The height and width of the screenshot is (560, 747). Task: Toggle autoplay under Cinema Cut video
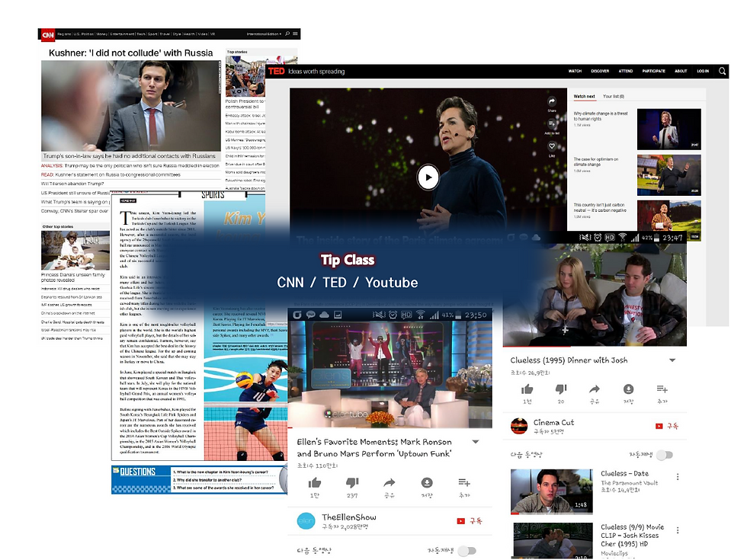coord(664,456)
